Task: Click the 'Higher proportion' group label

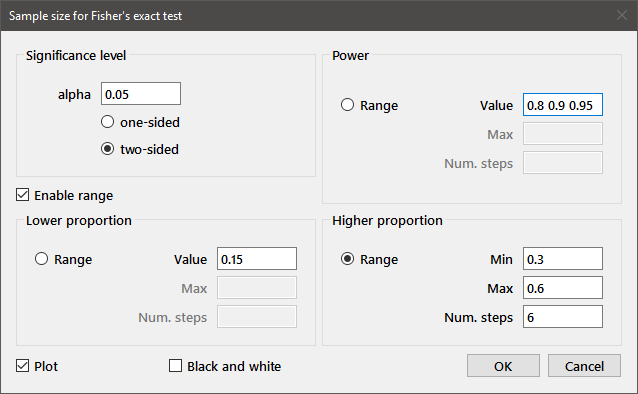Action: (x=387, y=221)
